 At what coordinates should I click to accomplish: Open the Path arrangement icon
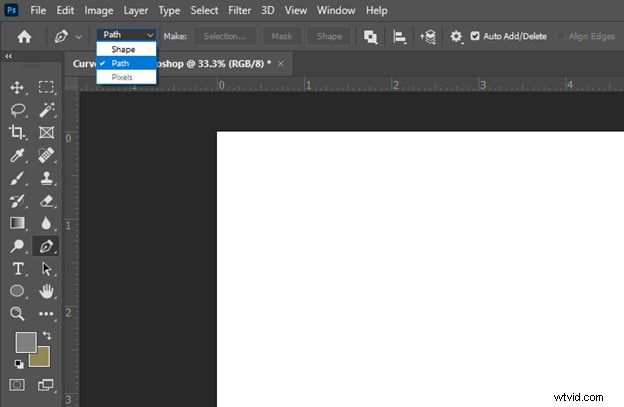click(x=428, y=37)
